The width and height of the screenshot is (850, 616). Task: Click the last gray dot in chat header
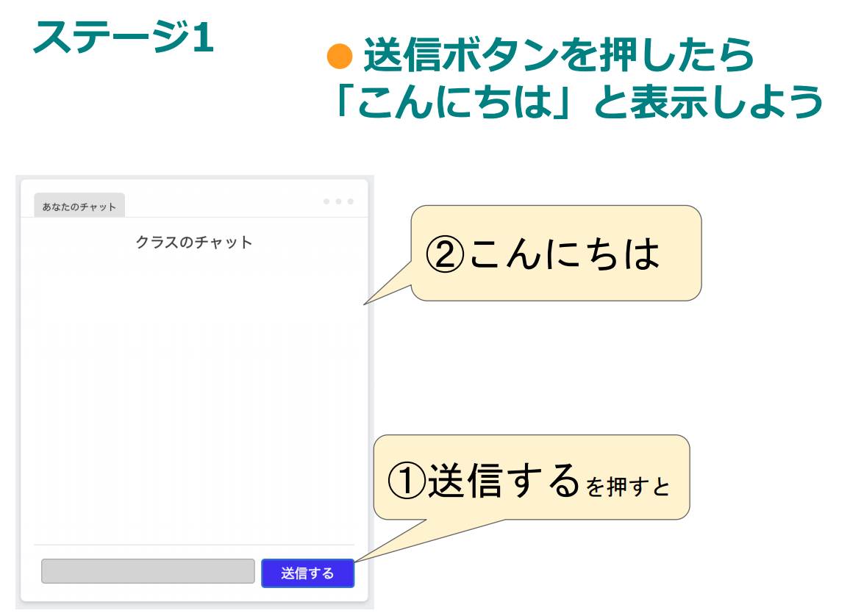click(x=350, y=201)
